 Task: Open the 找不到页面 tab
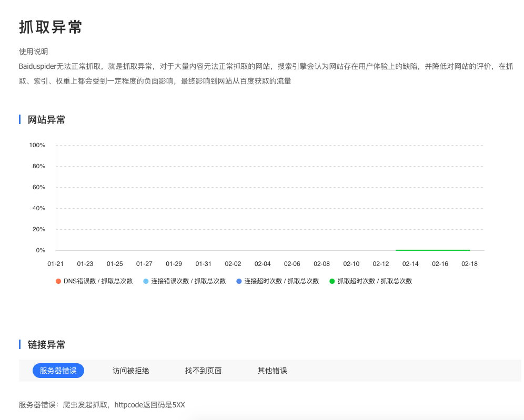click(204, 371)
